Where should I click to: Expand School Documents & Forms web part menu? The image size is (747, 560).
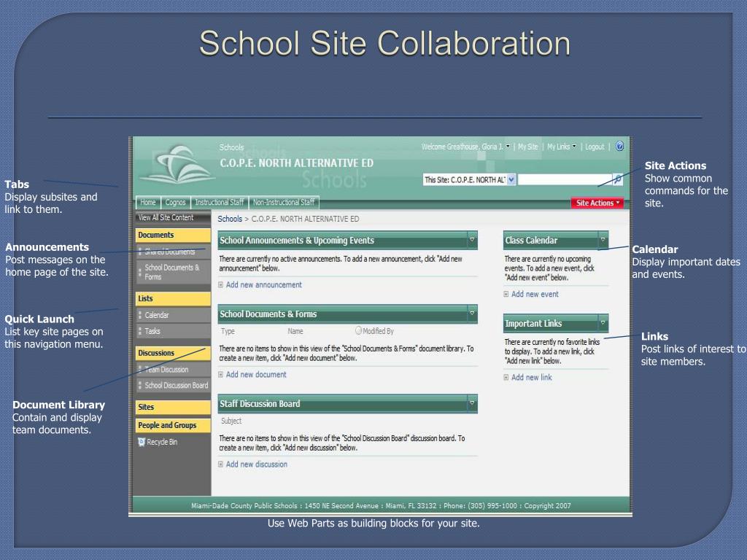(472, 314)
